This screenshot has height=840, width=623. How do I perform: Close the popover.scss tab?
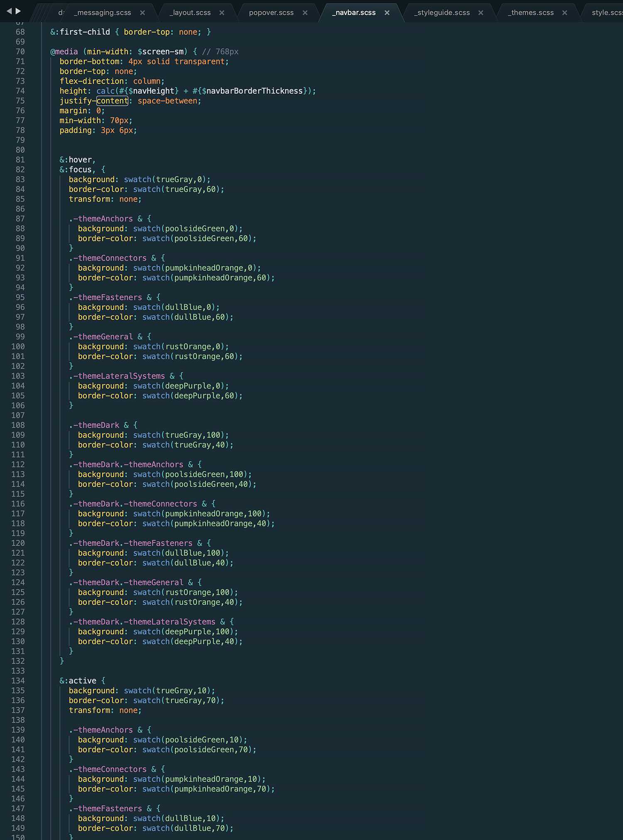tap(305, 13)
